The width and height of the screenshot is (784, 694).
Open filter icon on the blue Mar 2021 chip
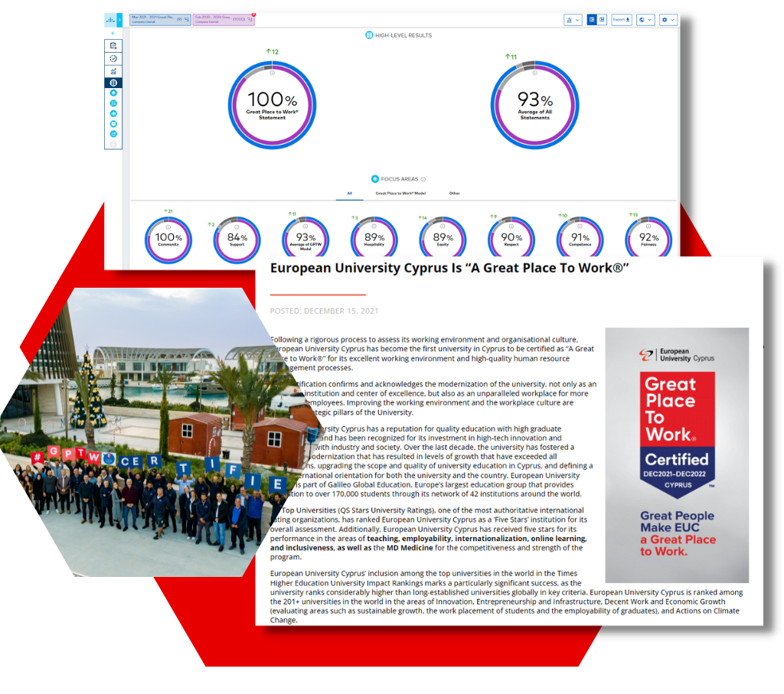coord(187,19)
